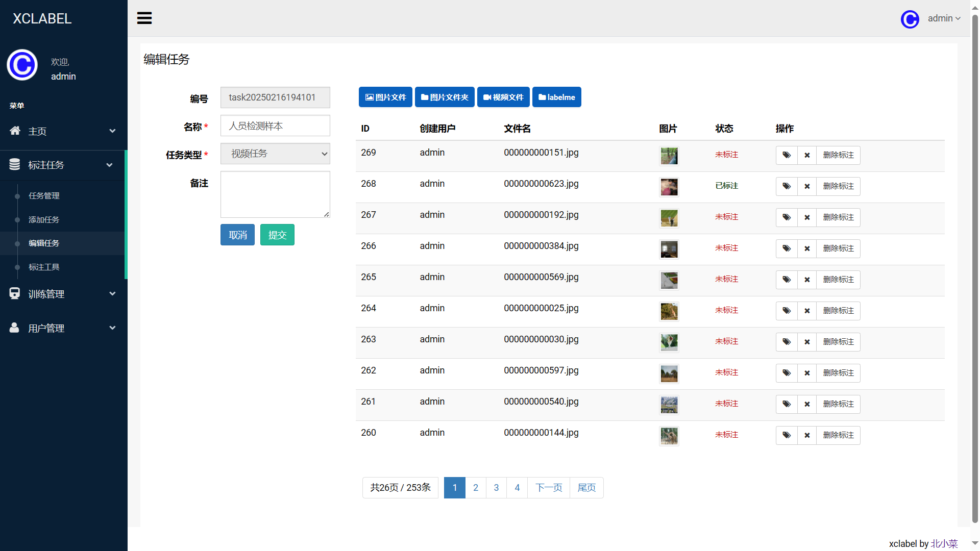Viewport: 980px width, 551px height.
Task: Click tag icon for row 269
Action: coord(787,155)
